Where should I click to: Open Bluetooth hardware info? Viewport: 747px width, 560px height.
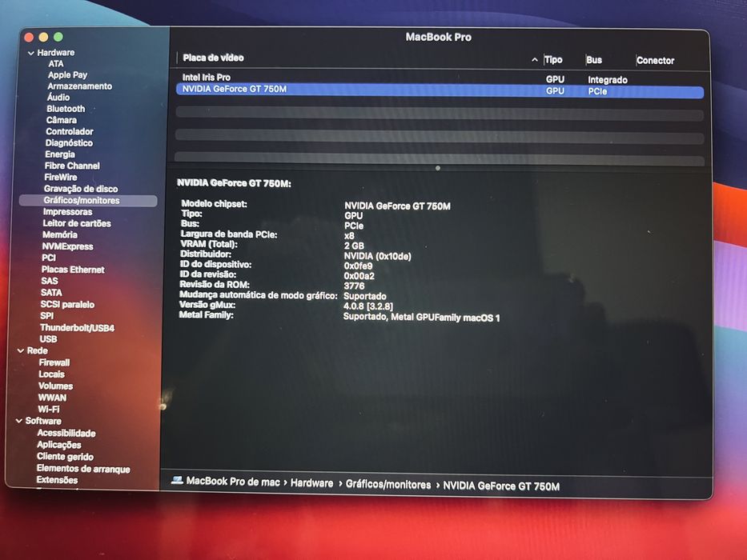pos(66,109)
